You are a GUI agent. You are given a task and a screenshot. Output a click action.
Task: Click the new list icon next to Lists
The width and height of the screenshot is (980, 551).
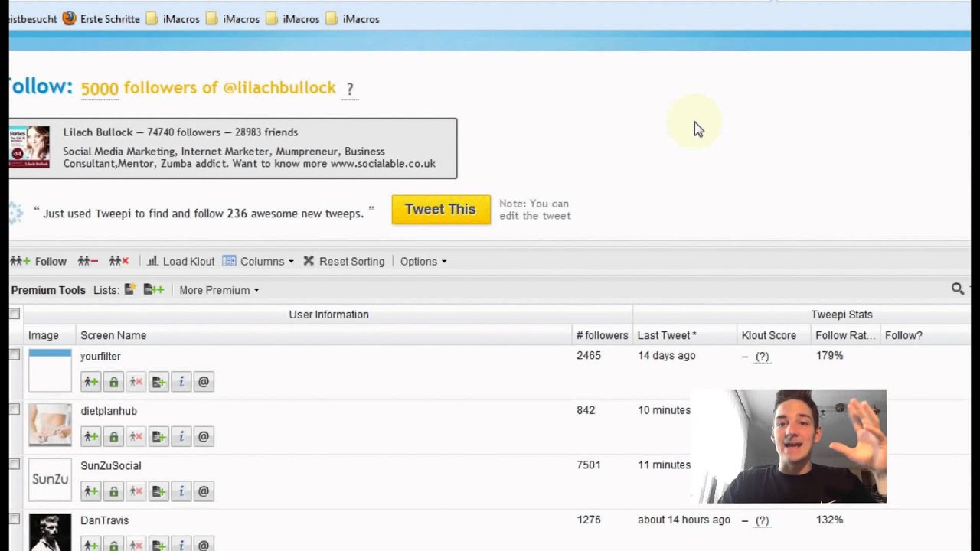pyautogui.click(x=130, y=289)
